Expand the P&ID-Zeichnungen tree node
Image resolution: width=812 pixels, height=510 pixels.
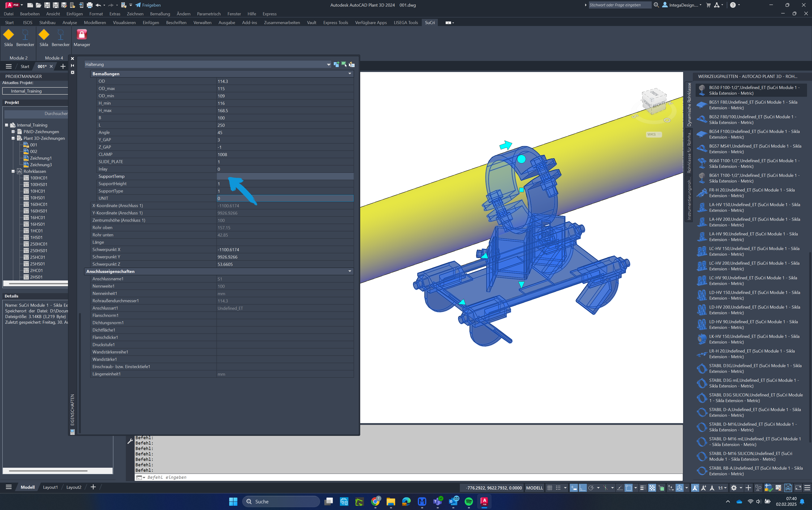[x=13, y=132]
